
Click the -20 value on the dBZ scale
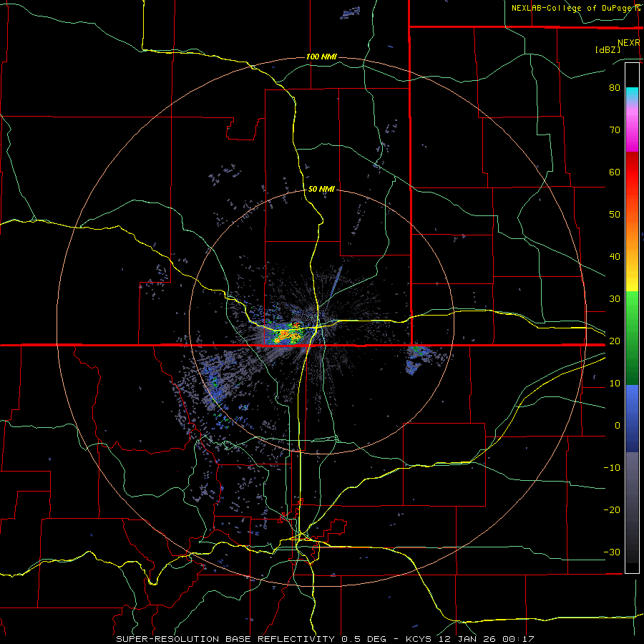click(x=612, y=510)
